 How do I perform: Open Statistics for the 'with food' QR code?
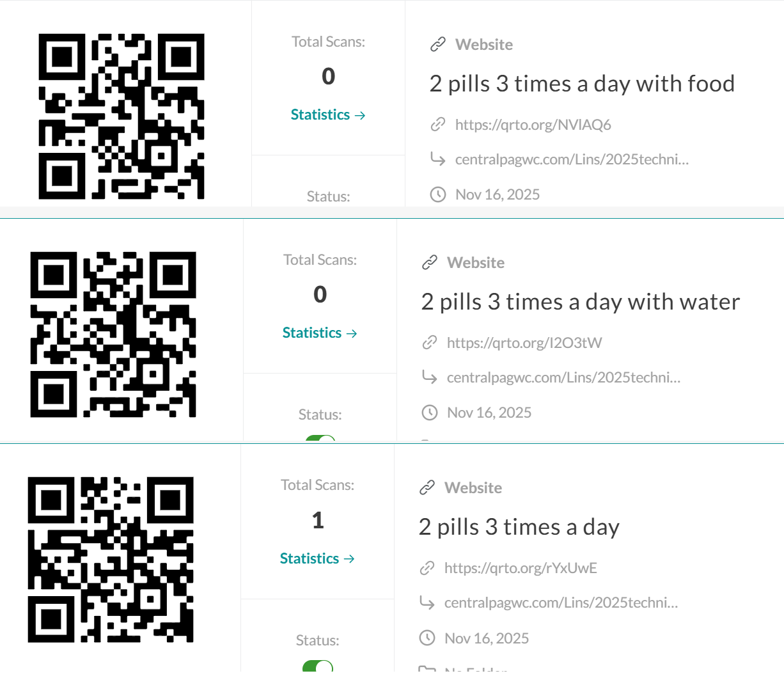point(328,115)
